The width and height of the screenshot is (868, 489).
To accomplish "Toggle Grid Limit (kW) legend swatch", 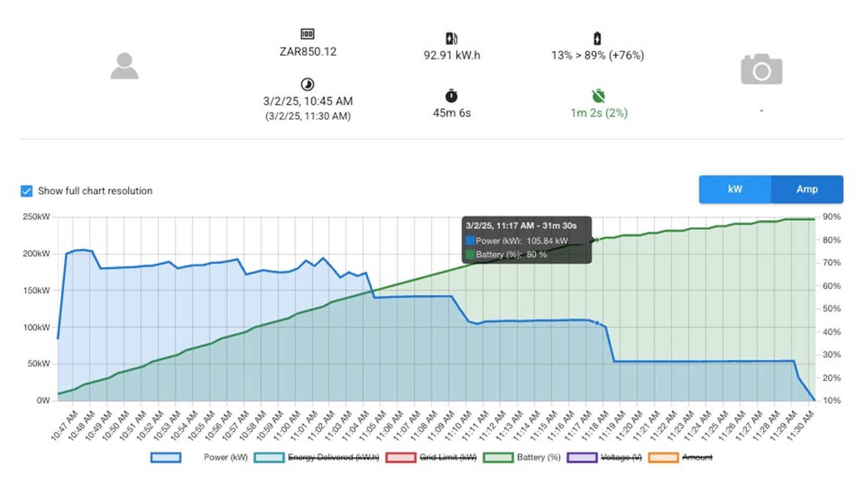I will point(400,457).
